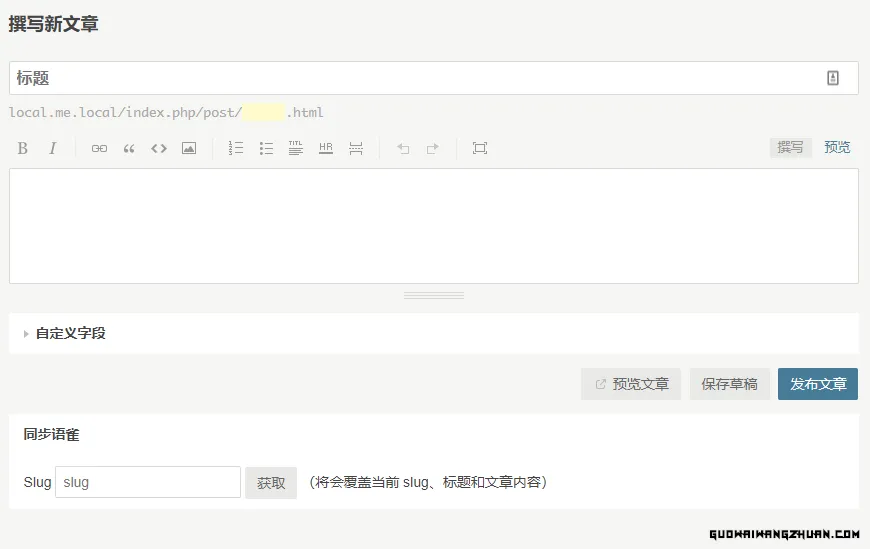Grab the editor resize handle
The width and height of the screenshot is (870, 549).
(x=434, y=295)
